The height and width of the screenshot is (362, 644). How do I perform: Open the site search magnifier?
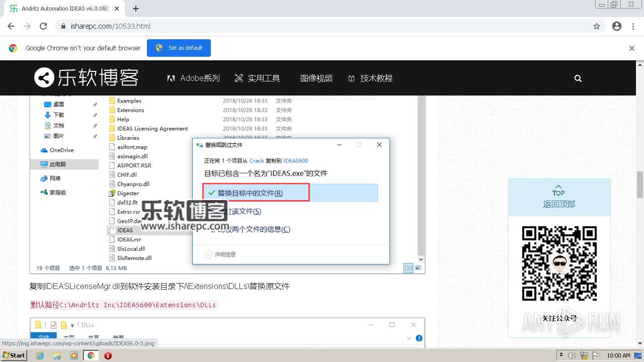click(578, 78)
